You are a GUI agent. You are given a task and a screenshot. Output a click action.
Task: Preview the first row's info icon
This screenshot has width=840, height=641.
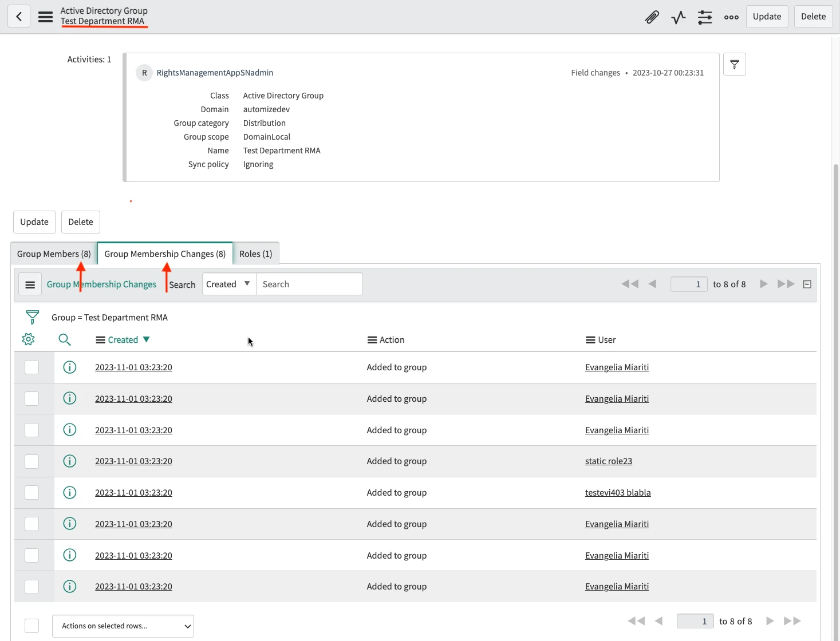pyautogui.click(x=70, y=367)
